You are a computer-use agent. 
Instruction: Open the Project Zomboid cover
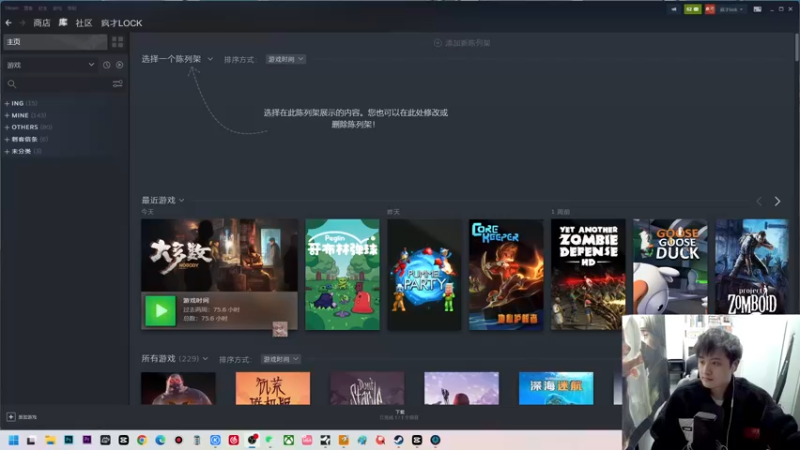(752, 266)
